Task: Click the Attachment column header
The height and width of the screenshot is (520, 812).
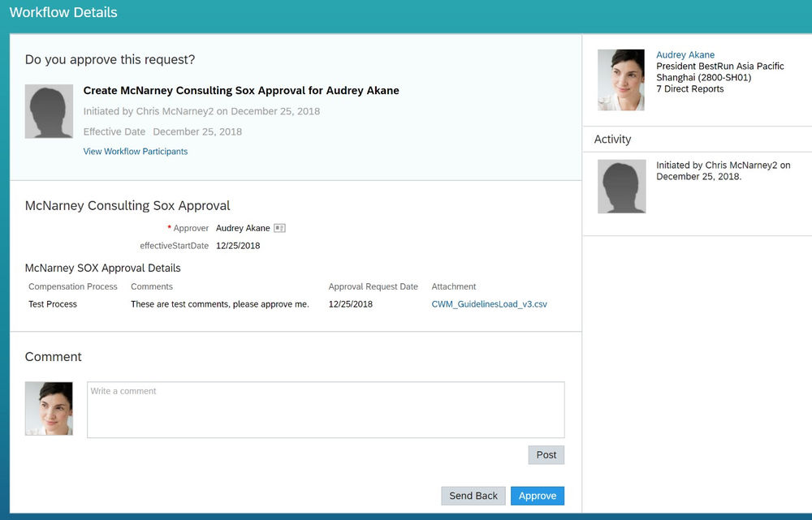Action: pos(454,286)
